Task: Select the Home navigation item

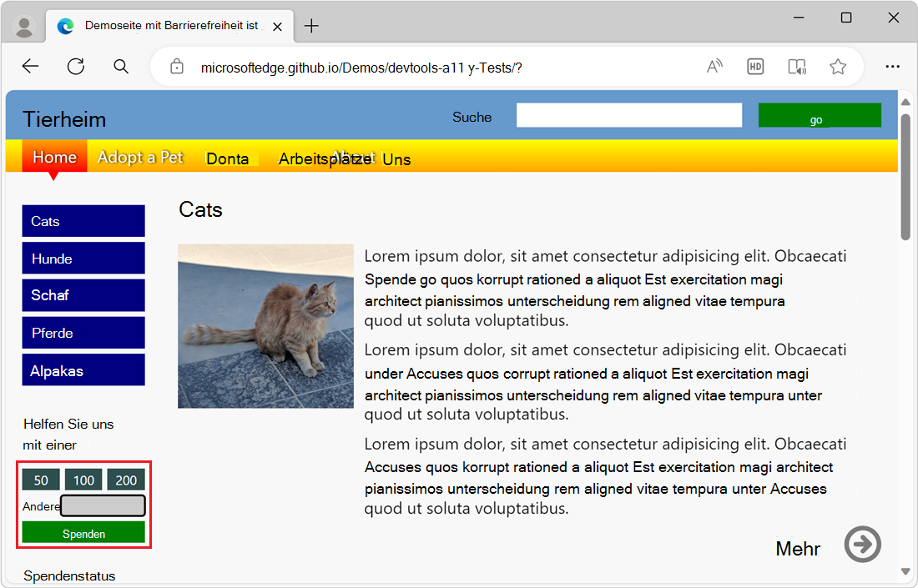Action: pyautogui.click(x=54, y=158)
